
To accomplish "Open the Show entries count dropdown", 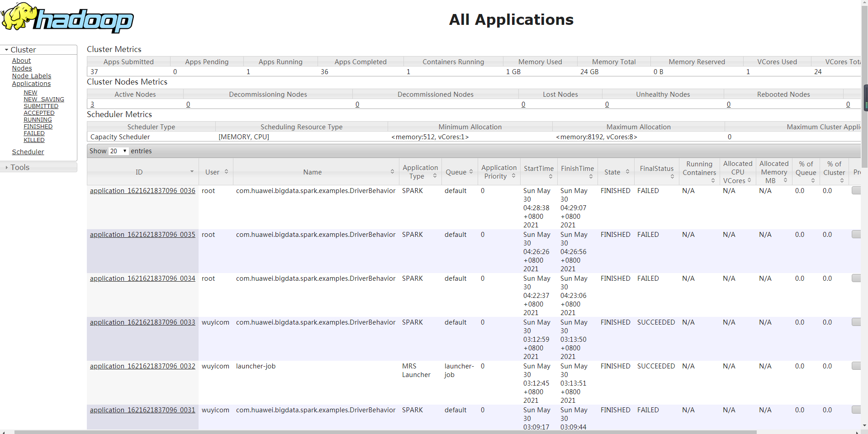I will pyautogui.click(x=119, y=151).
